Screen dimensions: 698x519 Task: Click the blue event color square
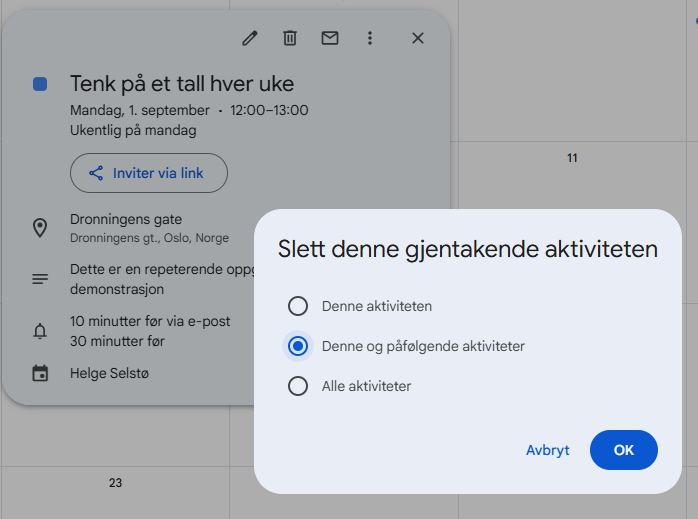(40, 84)
